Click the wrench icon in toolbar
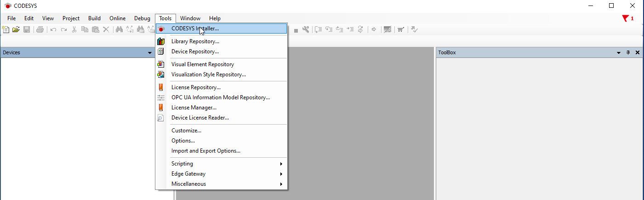Image resolution: width=644 pixels, height=200 pixels. click(306, 29)
